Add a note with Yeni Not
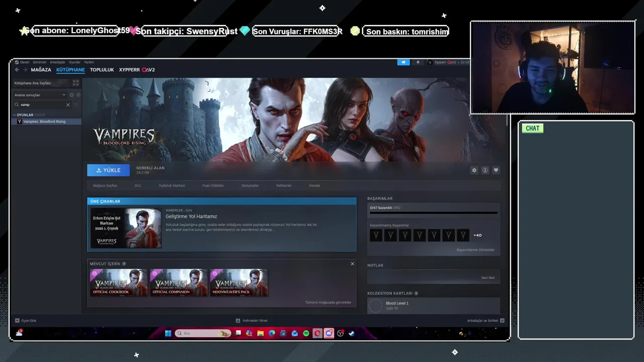The width and height of the screenshot is (644, 362). coord(488,278)
